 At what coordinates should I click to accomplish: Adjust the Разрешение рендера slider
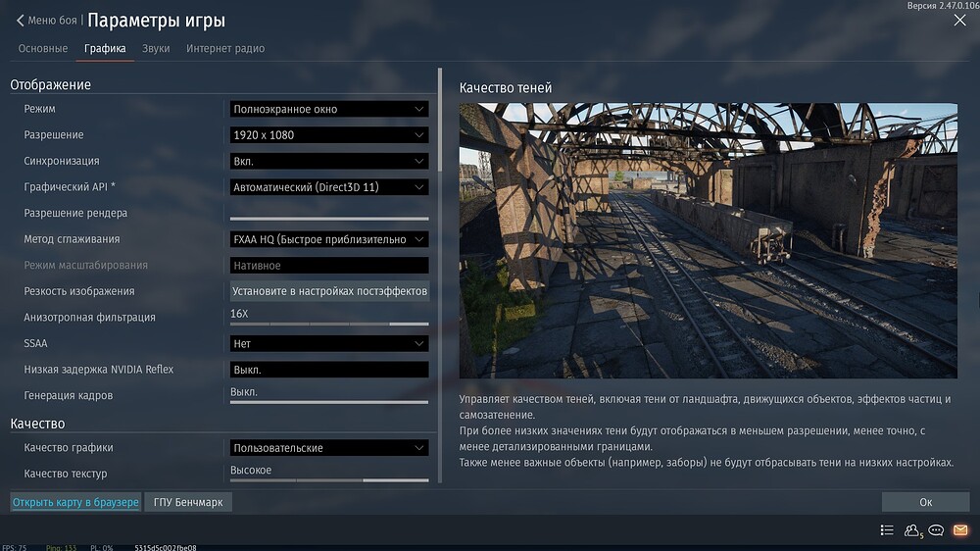pos(329,219)
